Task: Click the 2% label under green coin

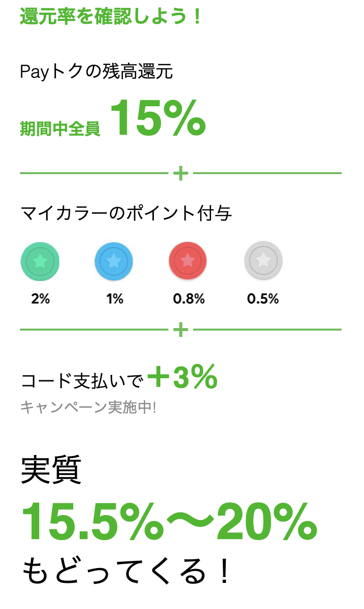Action: tap(40, 299)
